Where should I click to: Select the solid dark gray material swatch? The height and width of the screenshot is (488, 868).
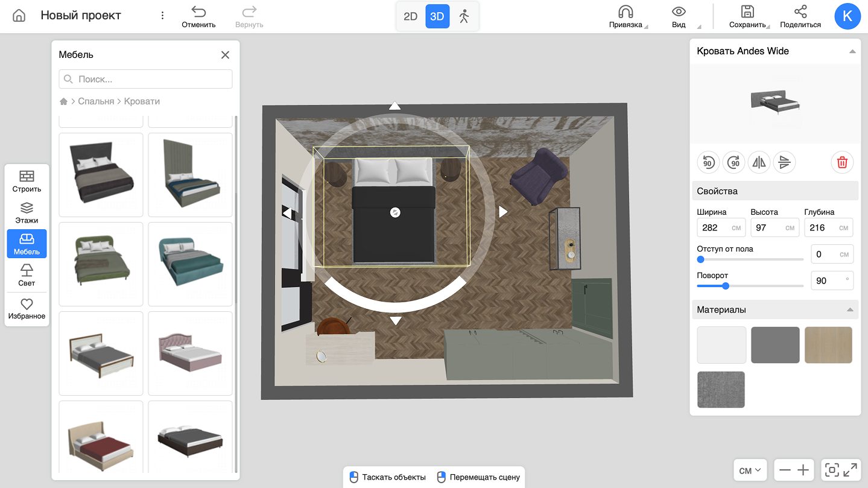click(775, 345)
